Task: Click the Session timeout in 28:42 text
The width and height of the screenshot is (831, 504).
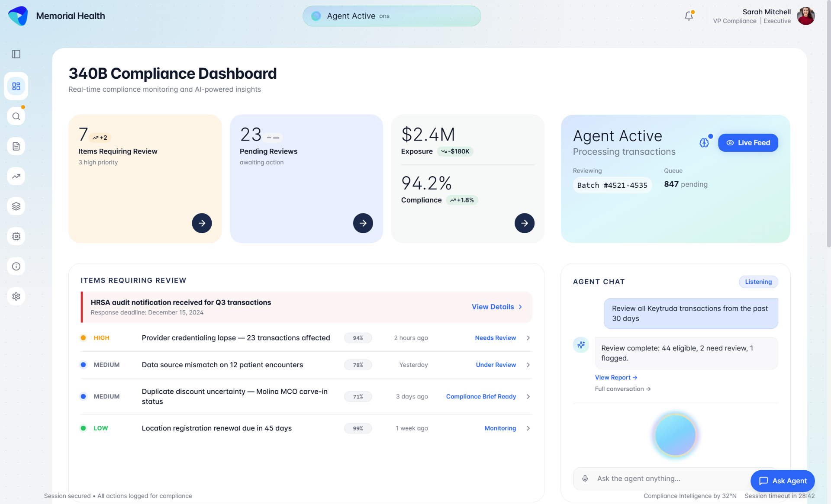Action: pos(779,496)
